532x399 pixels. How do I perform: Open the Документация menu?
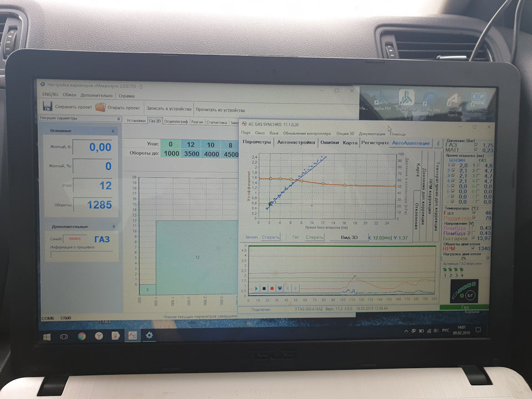coord(372,134)
